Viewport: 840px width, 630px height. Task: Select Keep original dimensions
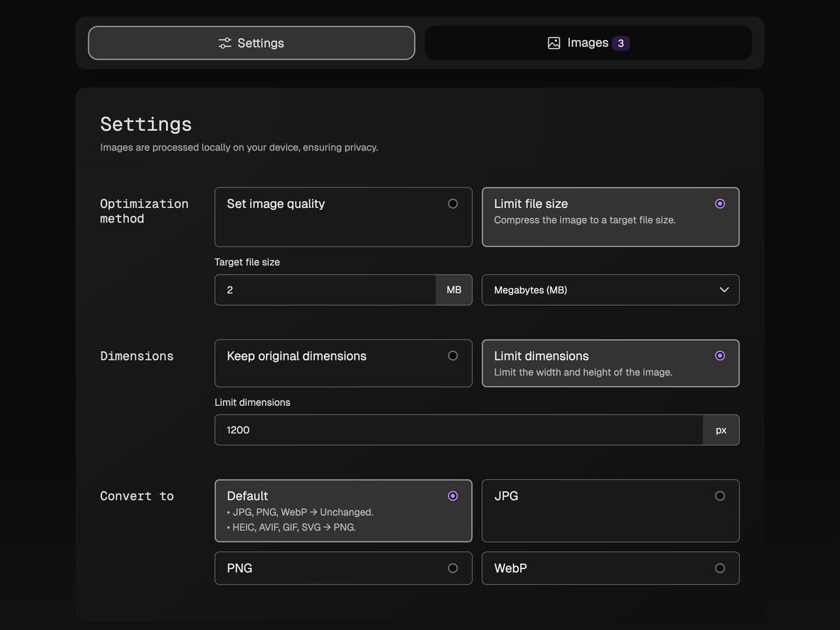343,363
